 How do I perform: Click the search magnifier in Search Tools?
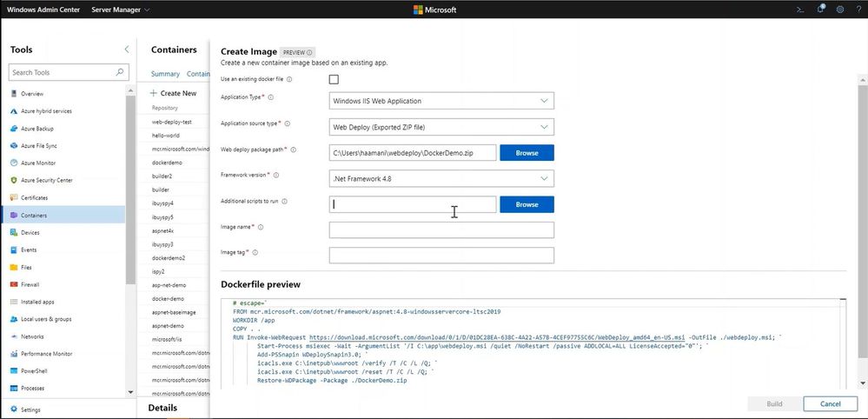coord(120,72)
